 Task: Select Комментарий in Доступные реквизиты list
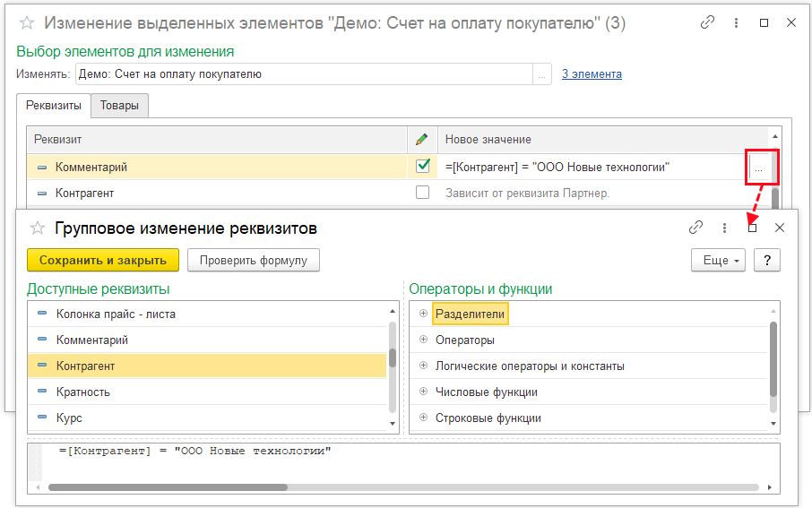pos(207,340)
